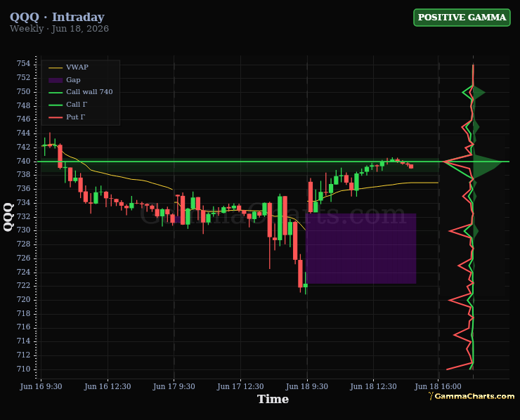Click the Jun 18 16:00 time label
This screenshot has width=520, height=420.
click(438, 386)
